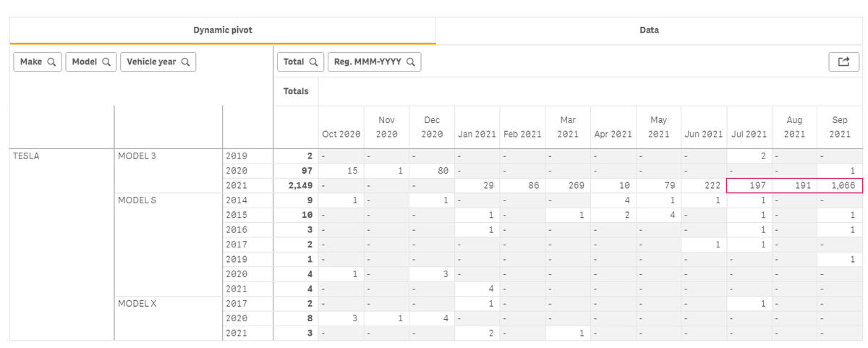Click the 269 value in Mar 2021
868x348 pixels.
tap(568, 185)
